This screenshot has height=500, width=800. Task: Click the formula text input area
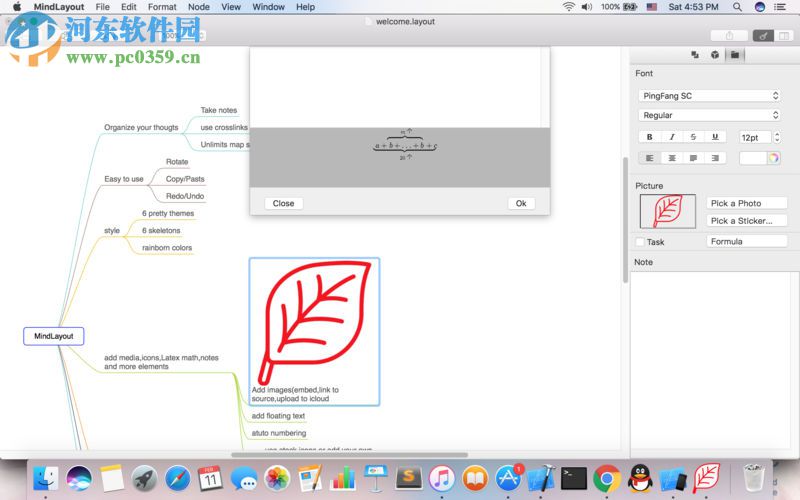click(395, 88)
